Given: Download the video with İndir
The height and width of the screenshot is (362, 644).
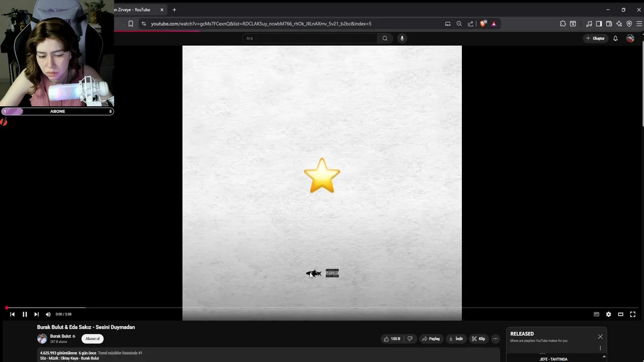Looking at the screenshot, I should [x=456, y=339].
